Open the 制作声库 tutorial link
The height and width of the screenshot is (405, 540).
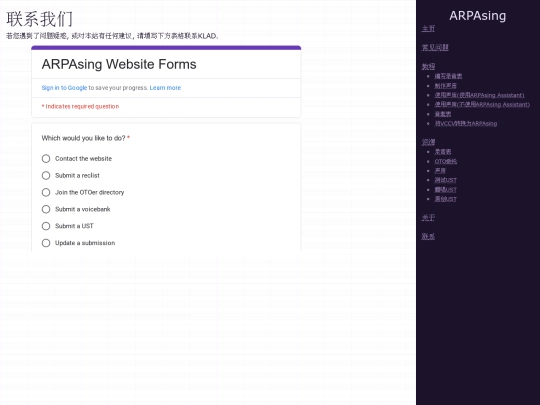(x=445, y=86)
